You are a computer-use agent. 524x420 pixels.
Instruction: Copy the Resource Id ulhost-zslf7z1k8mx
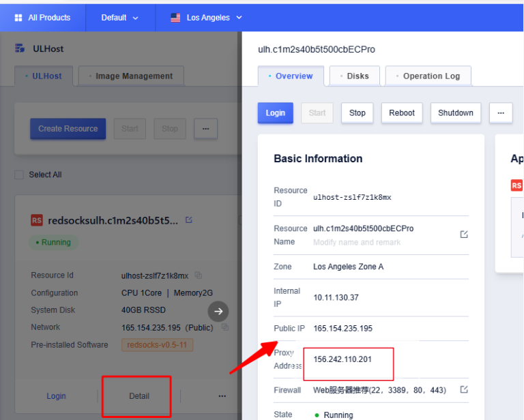coord(198,275)
